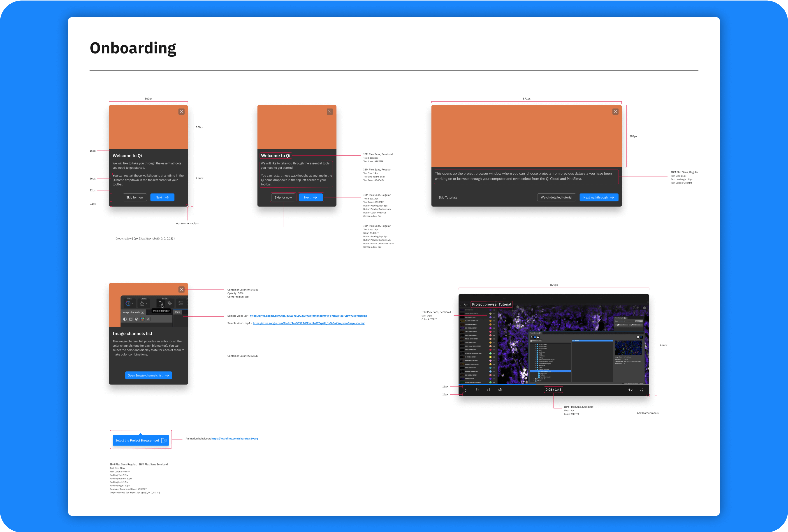
Task: Click the magnifier icon atop the tutorial video
Action: click(x=634, y=308)
